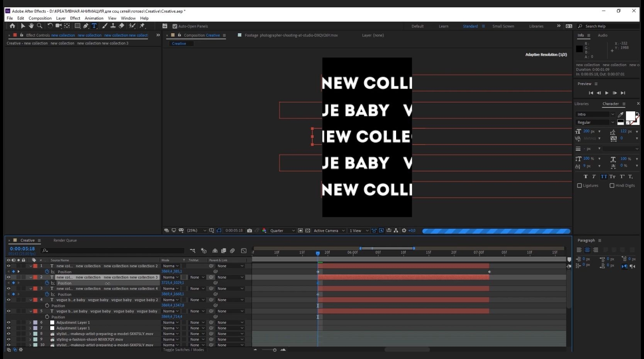The height and width of the screenshot is (359, 644).
Task: Enable Faux Bold style
Action: click(586, 177)
